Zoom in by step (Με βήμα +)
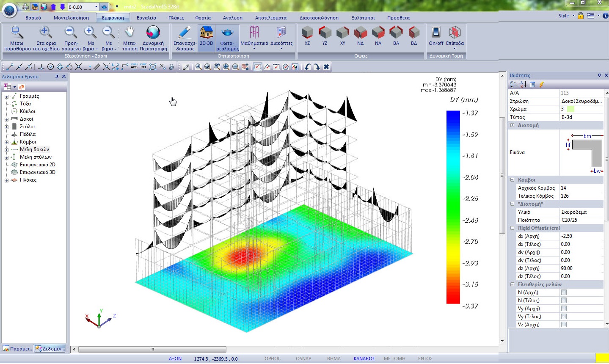 [x=90, y=38]
